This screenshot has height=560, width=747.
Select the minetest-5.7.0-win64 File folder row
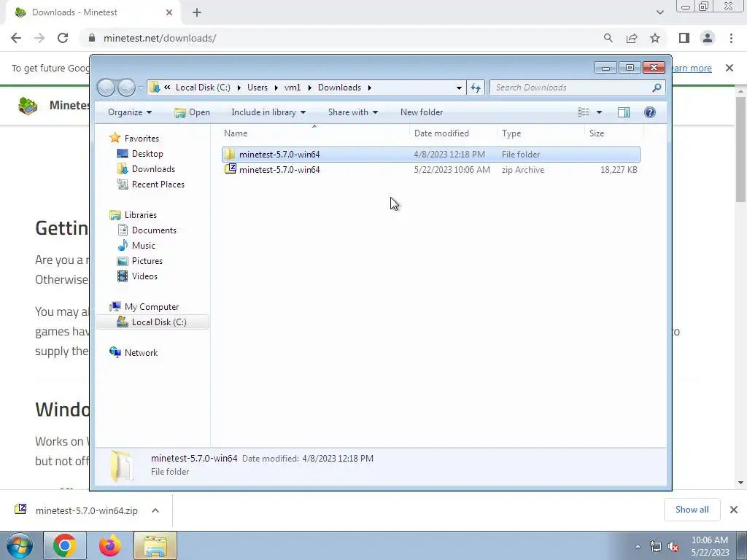click(430, 155)
